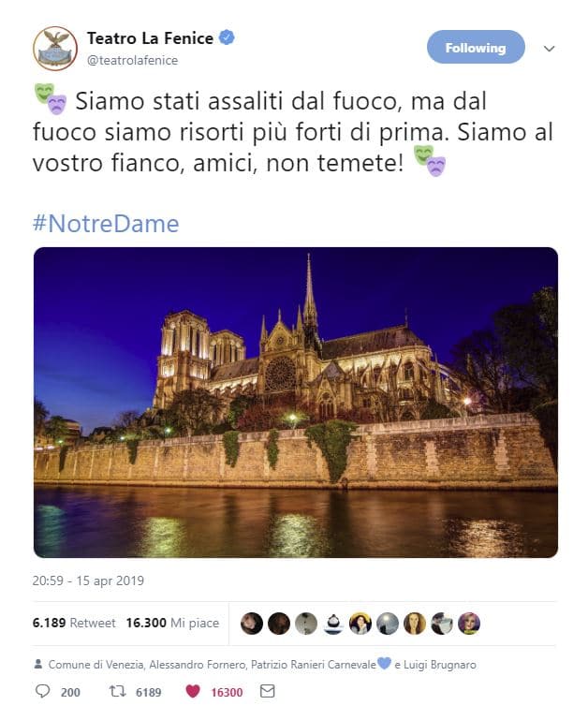Click the tweet timestamp 20:59 - 15 apr 2019

tap(88, 580)
